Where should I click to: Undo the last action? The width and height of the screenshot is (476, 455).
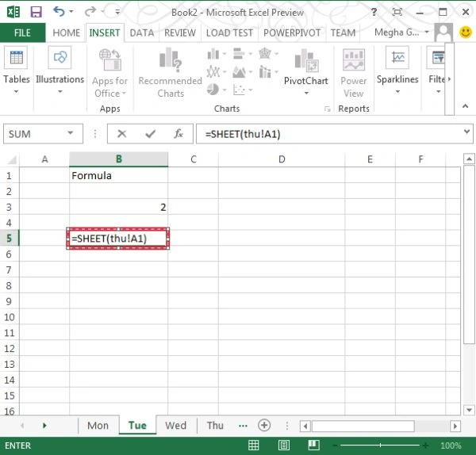tap(59, 12)
